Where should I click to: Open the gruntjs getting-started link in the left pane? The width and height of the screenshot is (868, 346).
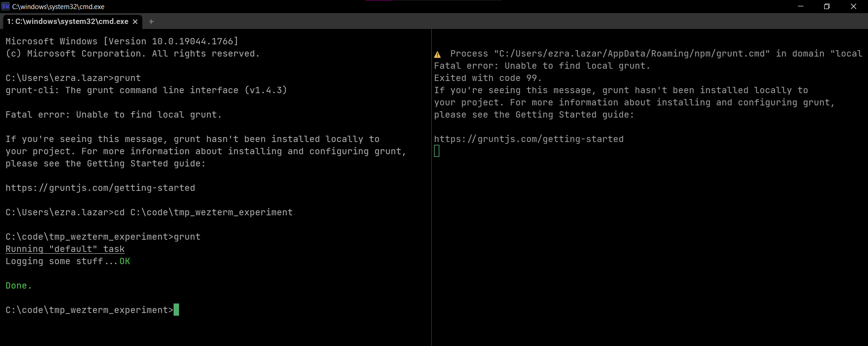pyautogui.click(x=100, y=188)
